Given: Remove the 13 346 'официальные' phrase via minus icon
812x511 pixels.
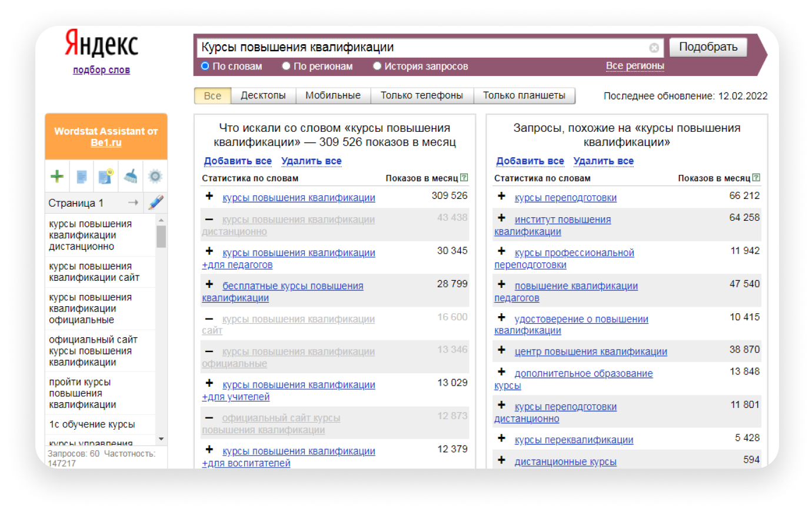Looking at the screenshot, I should click(x=209, y=351).
